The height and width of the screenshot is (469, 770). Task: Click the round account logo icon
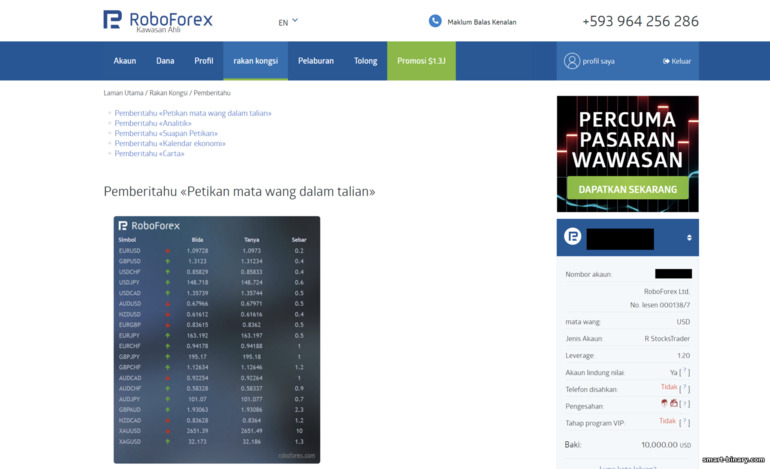[573, 237]
